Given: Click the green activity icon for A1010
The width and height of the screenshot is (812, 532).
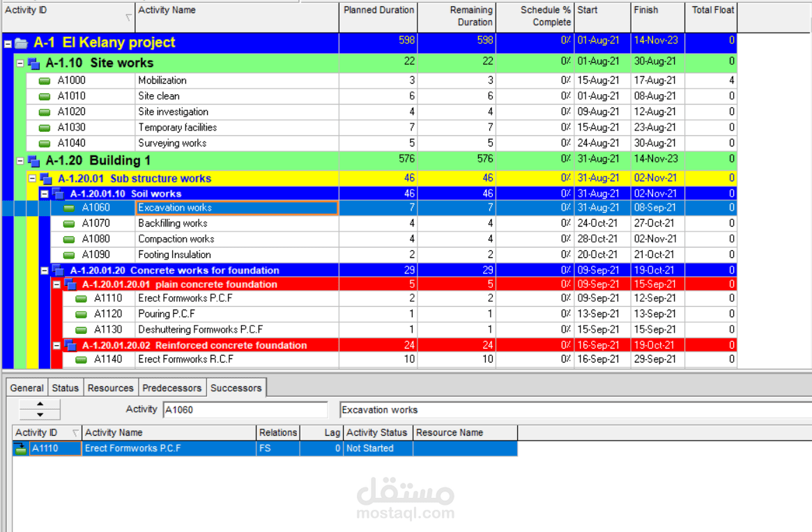Looking at the screenshot, I should (x=45, y=96).
